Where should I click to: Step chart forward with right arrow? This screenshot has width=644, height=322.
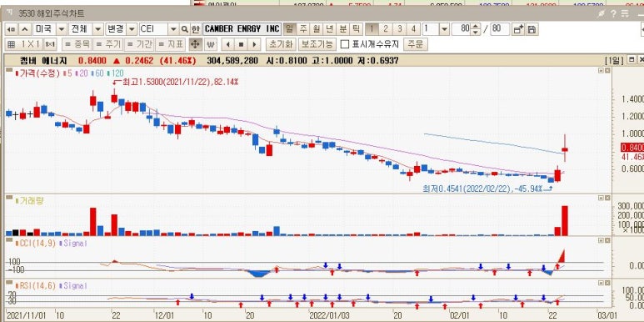tap(254, 44)
